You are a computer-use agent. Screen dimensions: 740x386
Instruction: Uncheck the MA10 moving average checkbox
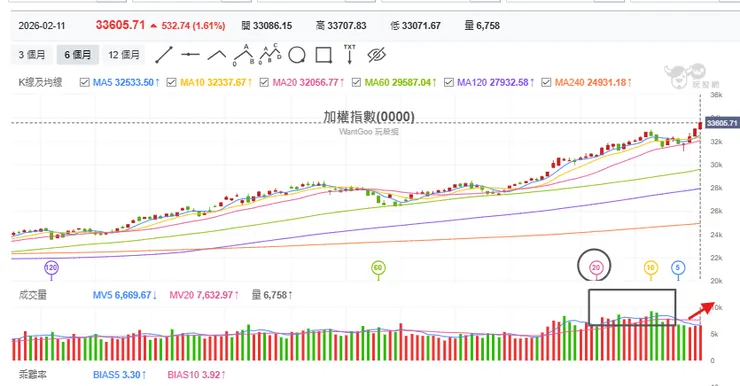click(172, 83)
